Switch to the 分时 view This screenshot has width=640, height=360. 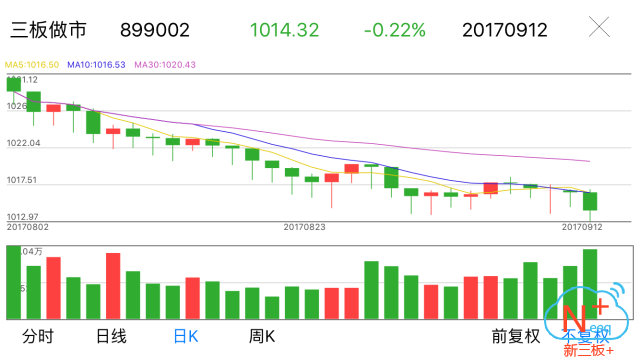[38, 337]
